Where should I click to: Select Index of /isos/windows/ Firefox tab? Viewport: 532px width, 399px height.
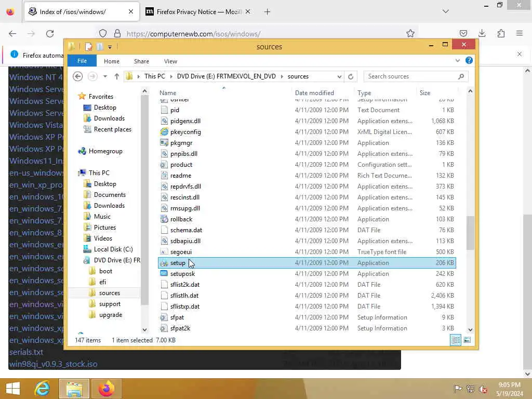click(82, 12)
